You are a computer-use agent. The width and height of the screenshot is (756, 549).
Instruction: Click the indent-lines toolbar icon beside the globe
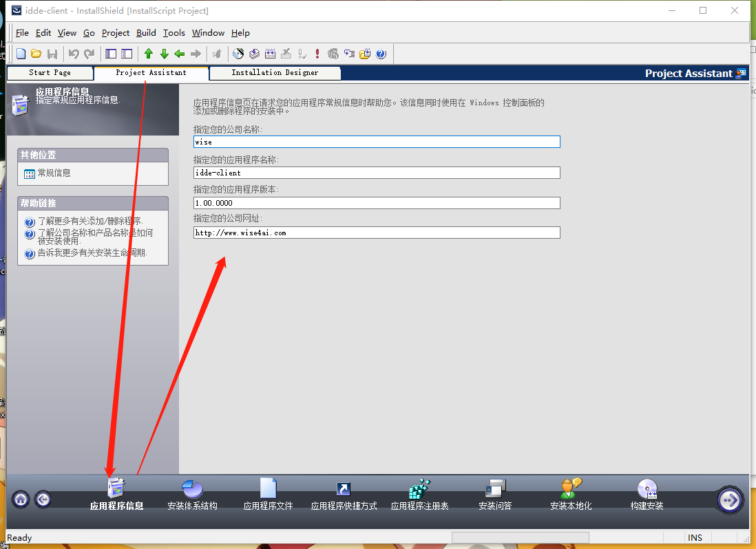coord(349,54)
